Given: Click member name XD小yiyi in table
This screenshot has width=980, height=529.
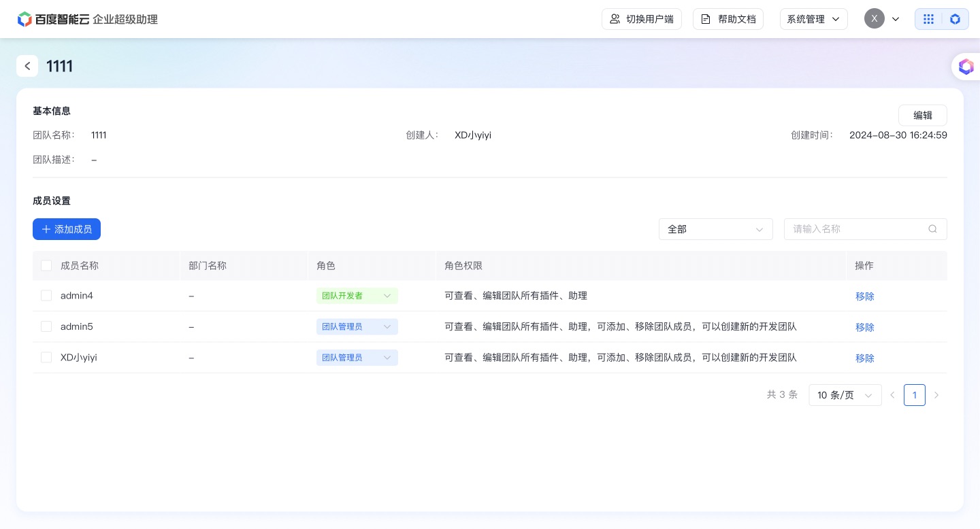Looking at the screenshot, I should 79,357.
